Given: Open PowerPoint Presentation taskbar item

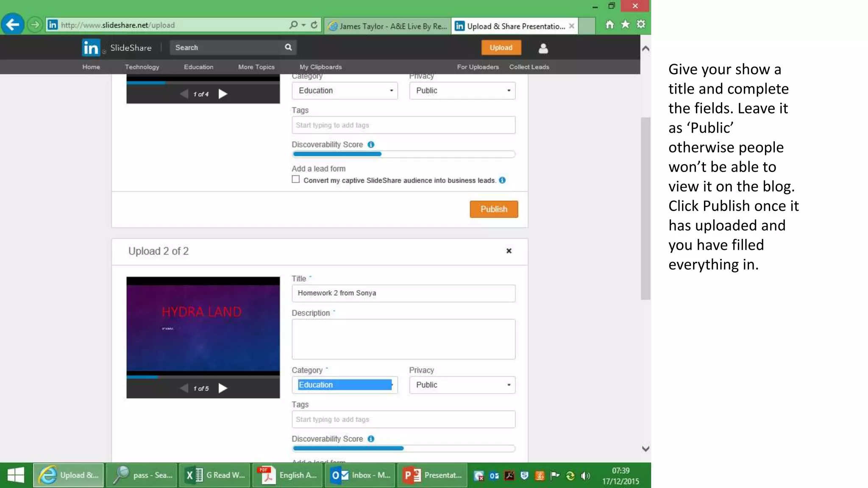Looking at the screenshot, I should click(x=433, y=475).
